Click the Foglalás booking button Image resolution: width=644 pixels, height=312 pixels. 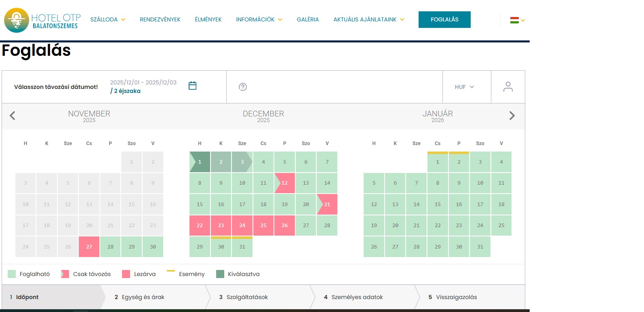tap(444, 19)
